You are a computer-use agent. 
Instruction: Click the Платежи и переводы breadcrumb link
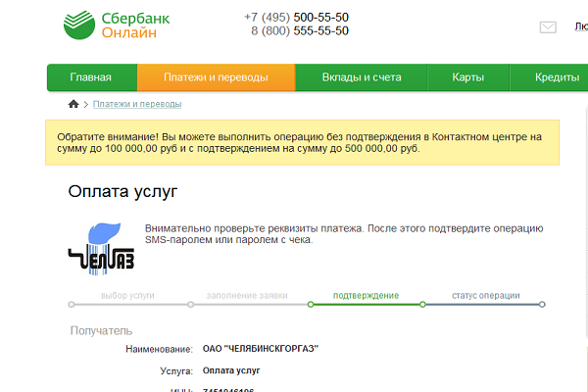137,104
